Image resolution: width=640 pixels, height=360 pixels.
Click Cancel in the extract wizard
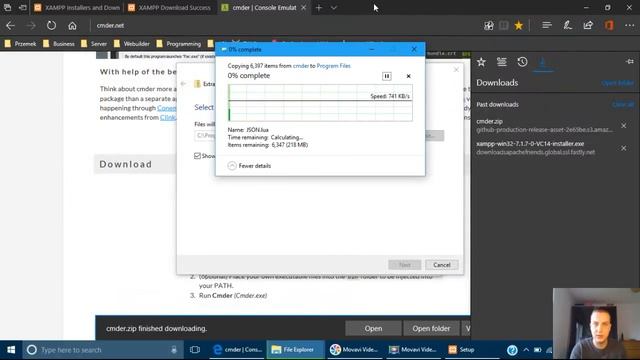[x=442, y=265]
